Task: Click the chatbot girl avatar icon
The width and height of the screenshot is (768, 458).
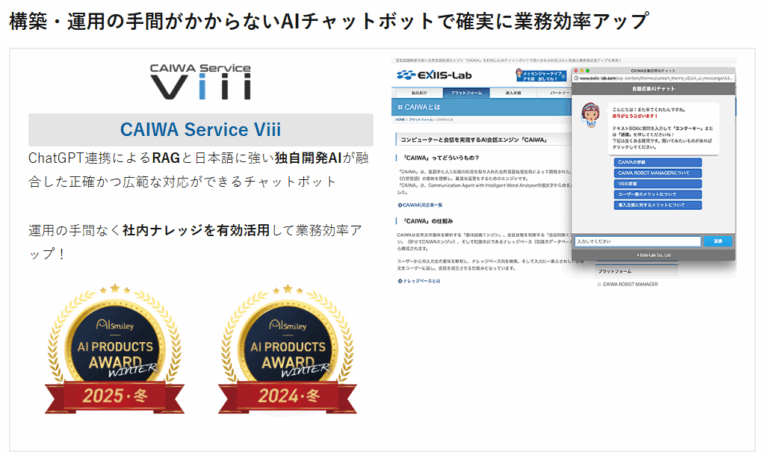Action: 590,116
